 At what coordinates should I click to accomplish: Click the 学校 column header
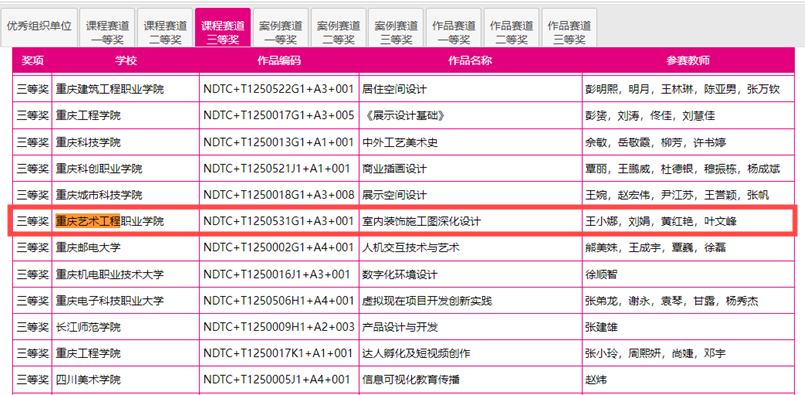126,61
